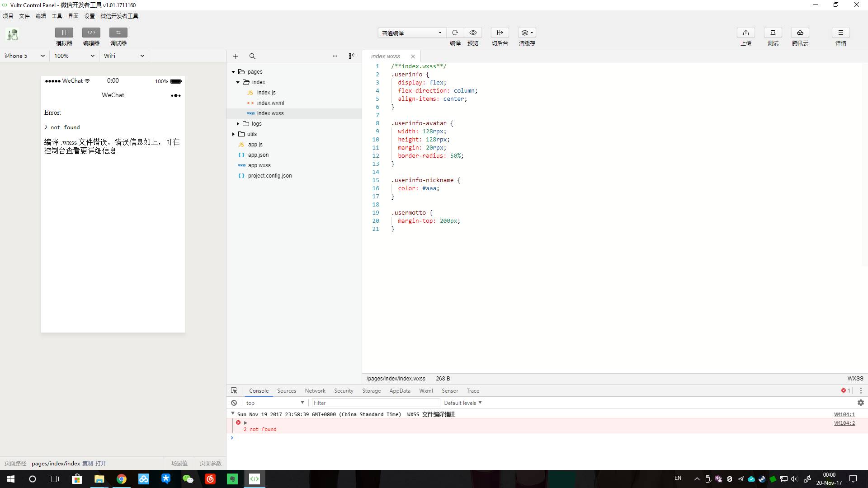Toggle the editor panel button
The width and height of the screenshot is (868, 488).
click(91, 33)
